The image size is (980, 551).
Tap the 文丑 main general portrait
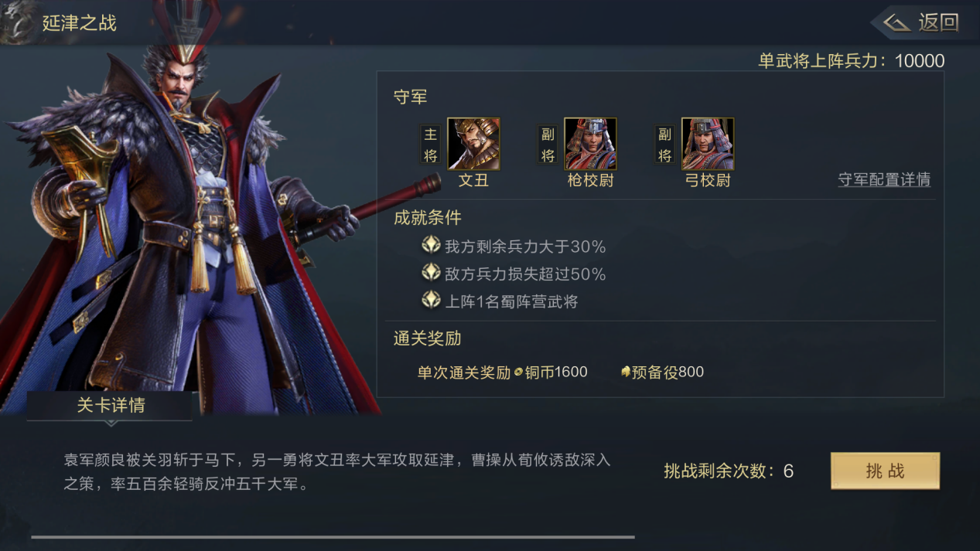click(473, 144)
